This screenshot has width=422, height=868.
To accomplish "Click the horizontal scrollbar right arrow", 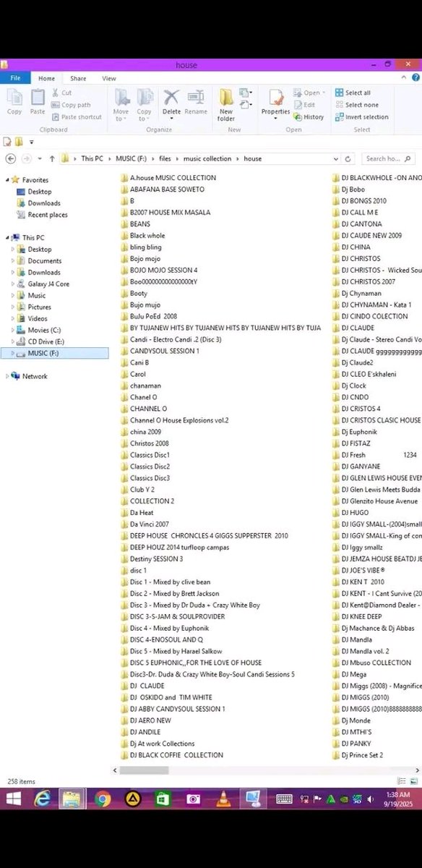I will 418,770.
